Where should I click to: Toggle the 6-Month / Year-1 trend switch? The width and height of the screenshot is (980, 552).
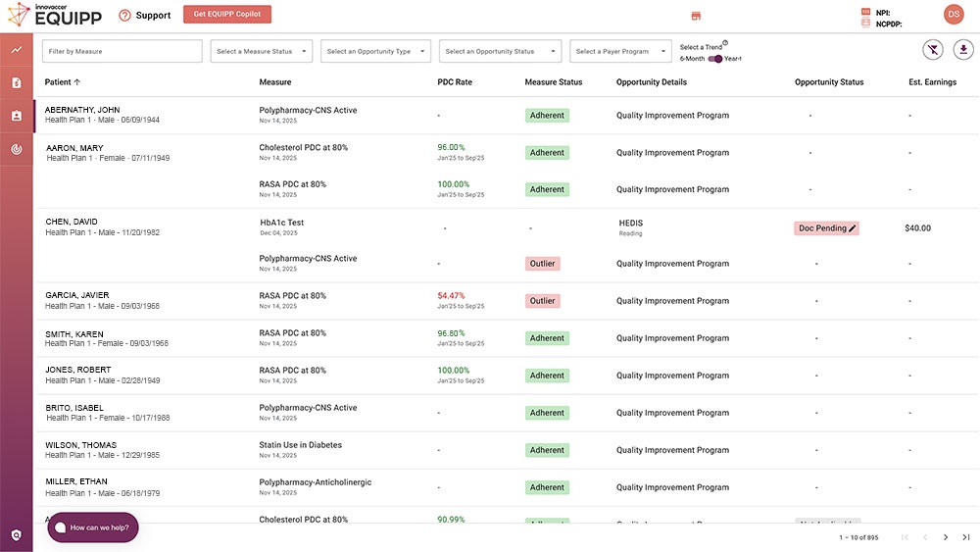point(715,59)
